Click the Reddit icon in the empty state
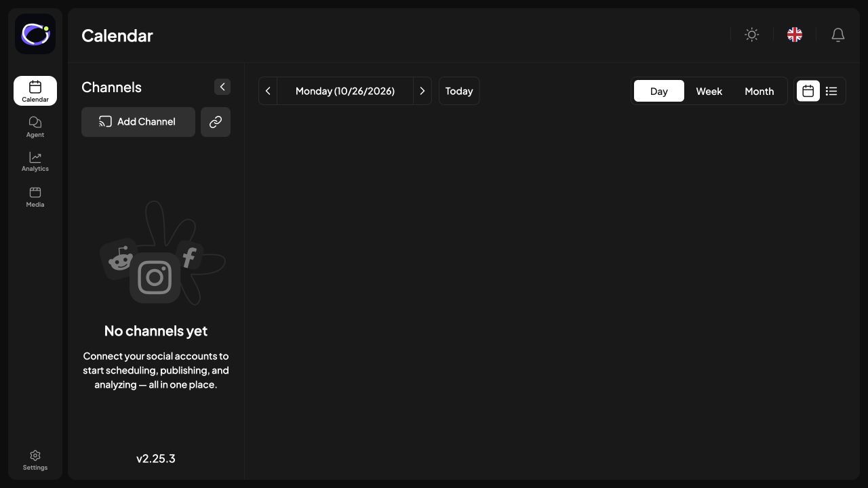Viewport: 868px width, 488px height. [120, 259]
